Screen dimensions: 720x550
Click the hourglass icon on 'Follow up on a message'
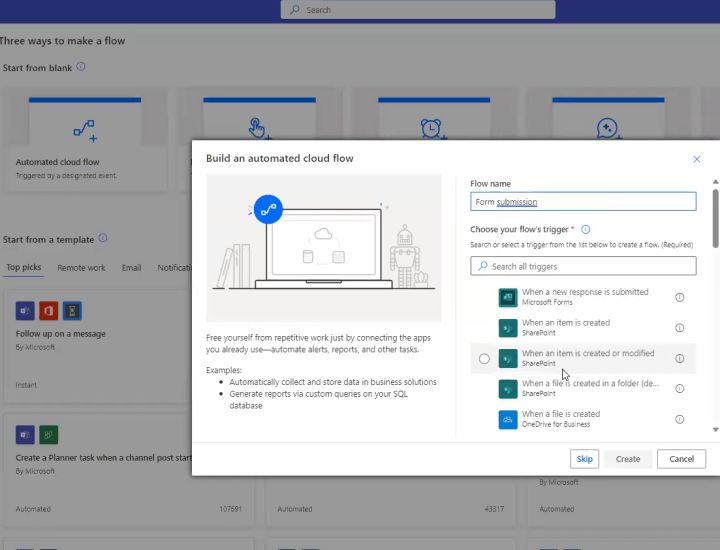[72, 311]
